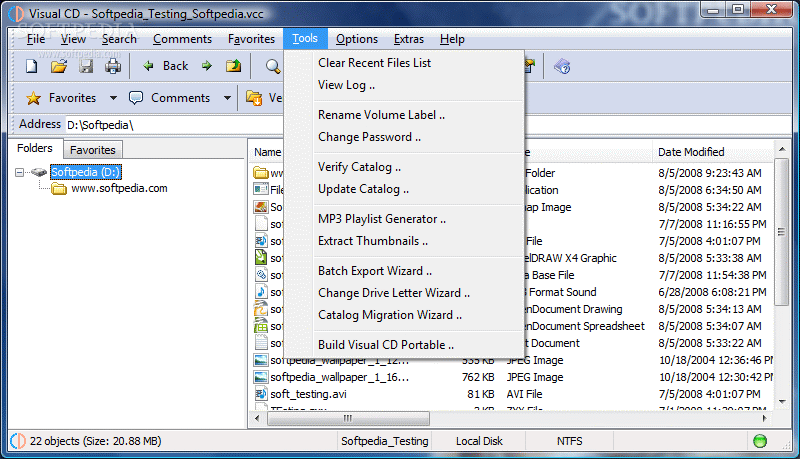
Task: Select www.softpedia.com in the folder tree
Action: [119, 189]
